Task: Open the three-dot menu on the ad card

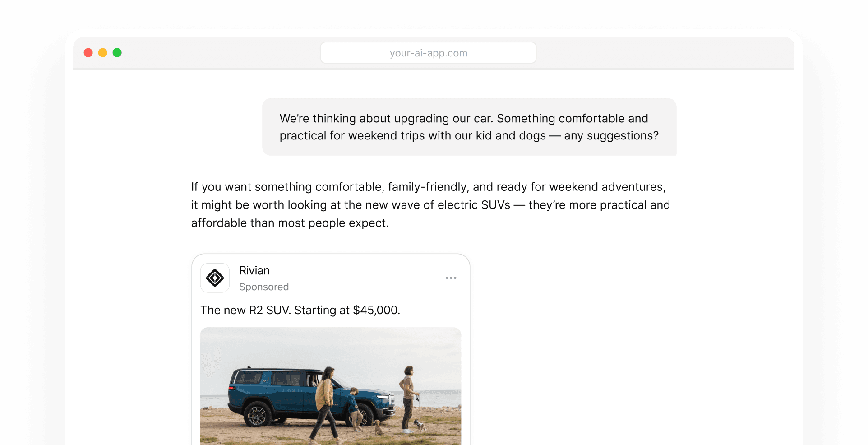Action: point(451,278)
